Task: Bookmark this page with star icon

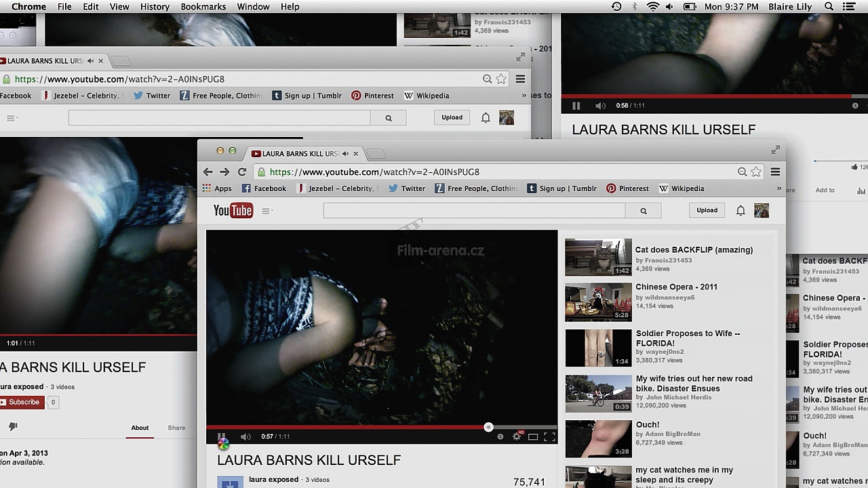Action: 756,172
